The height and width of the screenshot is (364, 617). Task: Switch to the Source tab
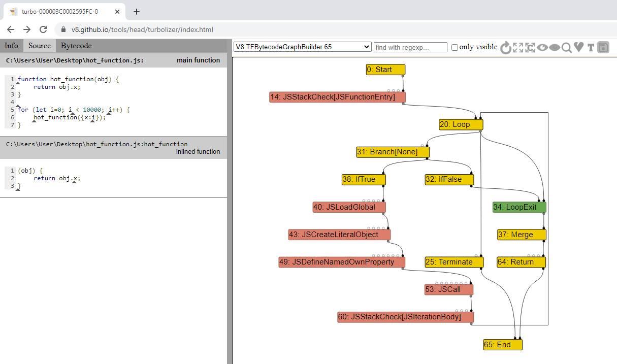pos(40,46)
